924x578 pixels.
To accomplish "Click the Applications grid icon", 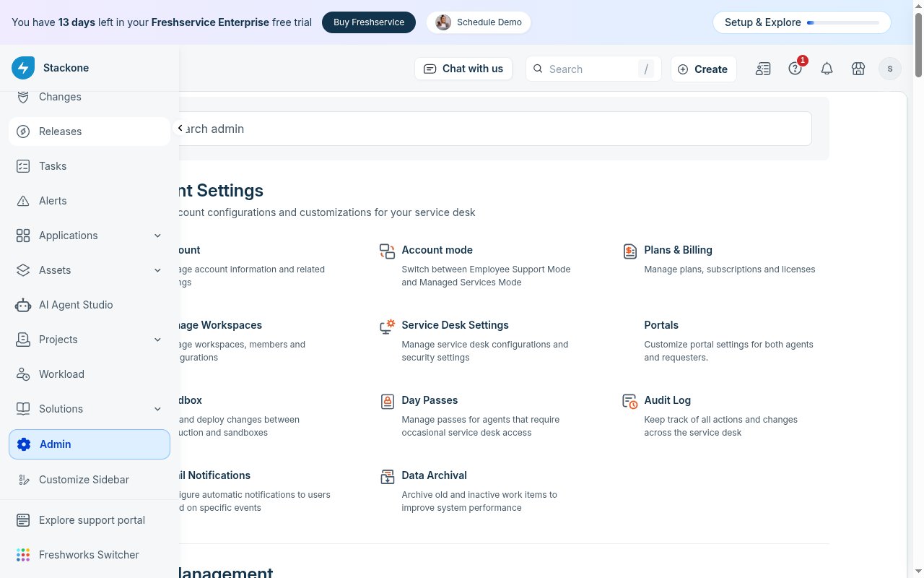I will [x=23, y=236].
